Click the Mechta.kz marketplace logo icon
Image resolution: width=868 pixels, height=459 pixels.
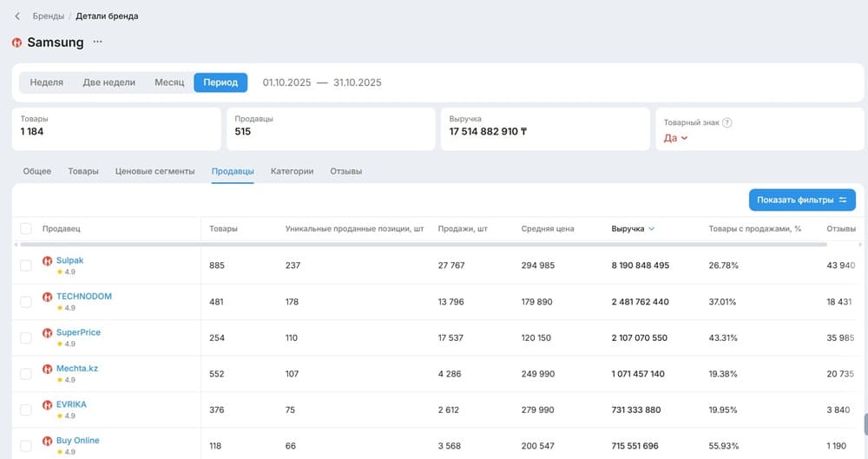click(x=48, y=369)
